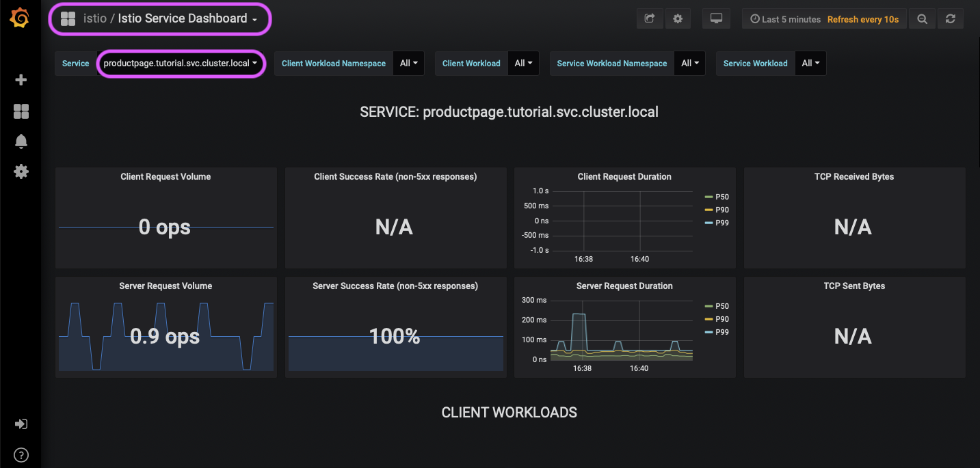This screenshot has height=468, width=980.
Task: Share the dashboard using the share icon
Action: tap(649, 18)
